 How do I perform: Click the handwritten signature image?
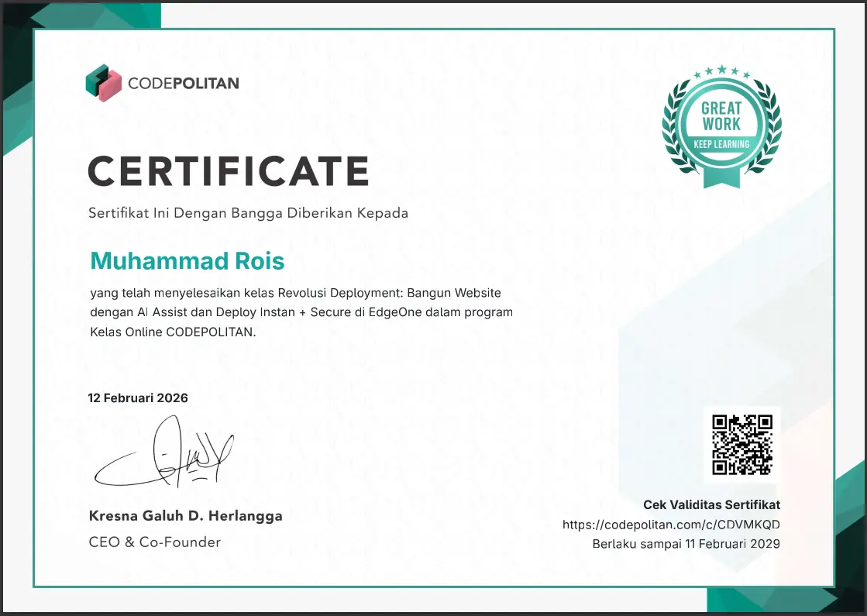point(164,453)
